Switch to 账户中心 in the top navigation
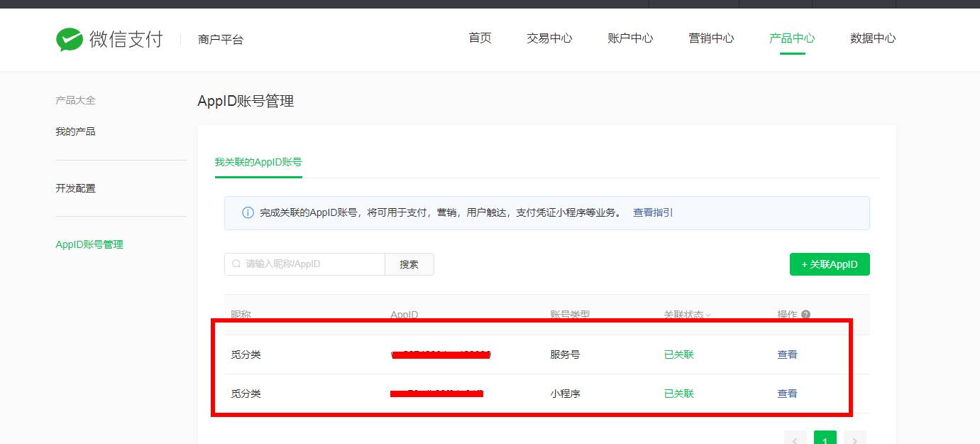This screenshot has height=444, width=980. [x=630, y=38]
